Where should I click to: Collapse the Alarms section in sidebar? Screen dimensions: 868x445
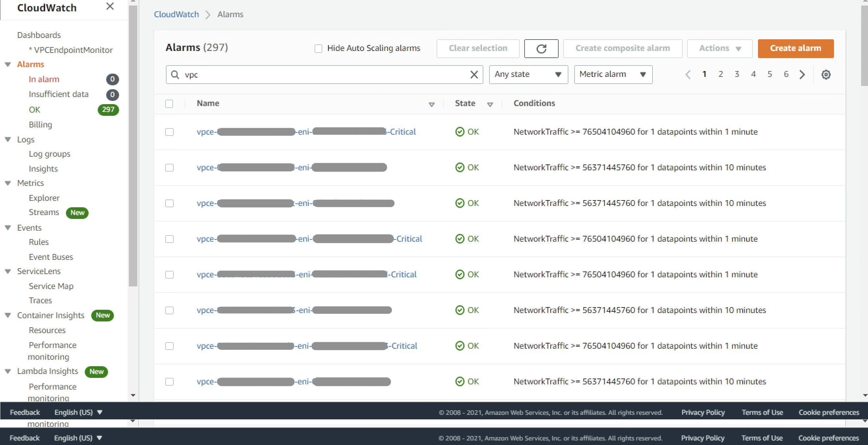(8, 64)
